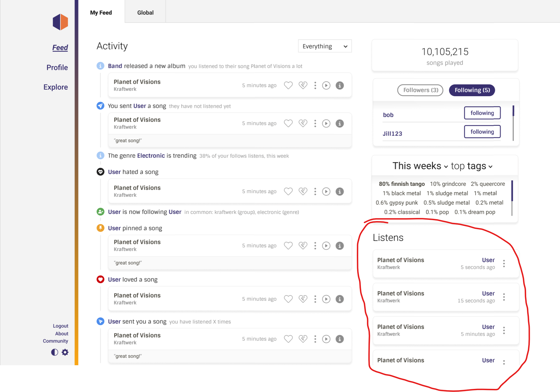This screenshot has height=392, width=560.
Task: Open Explore page from sidebar
Action: [55, 87]
